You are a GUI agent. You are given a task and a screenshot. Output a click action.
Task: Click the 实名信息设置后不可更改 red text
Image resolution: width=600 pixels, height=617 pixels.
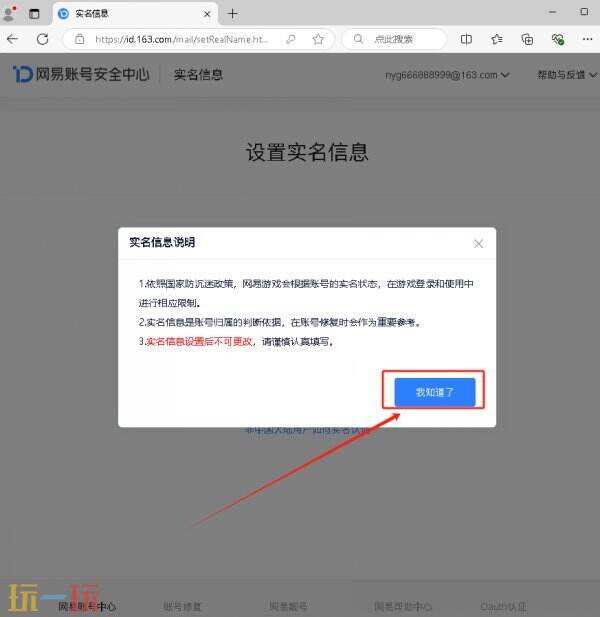pos(199,341)
